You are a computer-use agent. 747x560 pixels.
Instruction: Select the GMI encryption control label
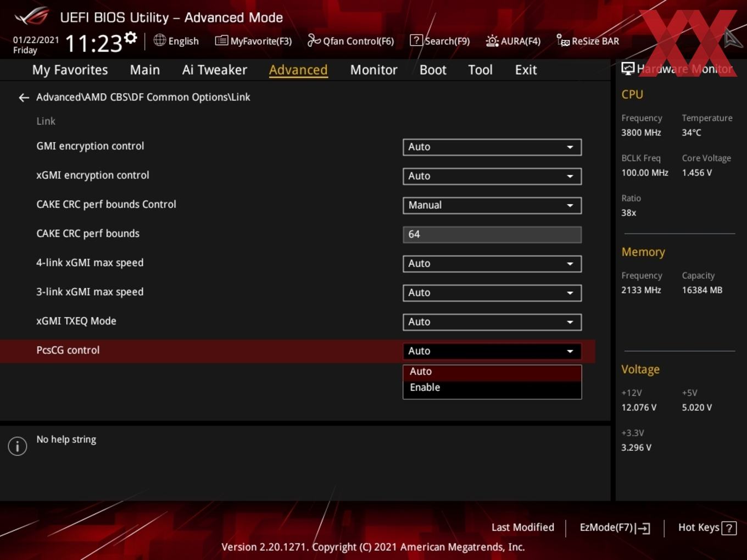pyautogui.click(x=90, y=146)
